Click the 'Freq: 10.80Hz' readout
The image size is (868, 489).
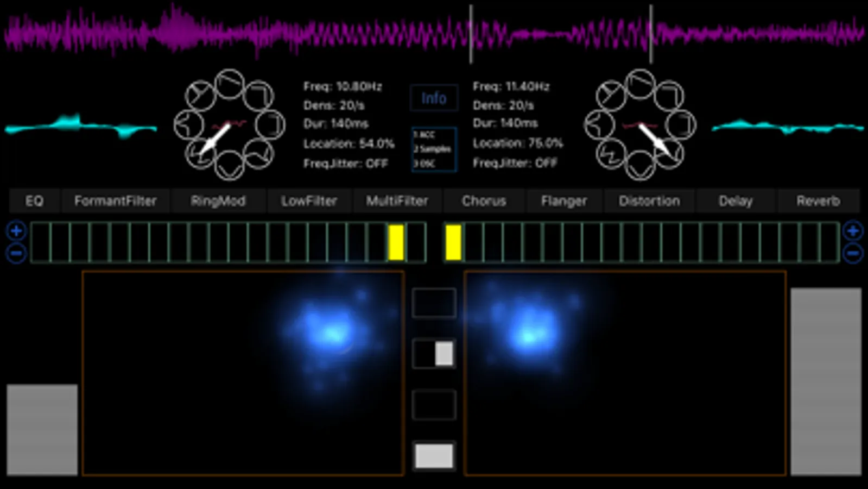[x=343, y=86]
